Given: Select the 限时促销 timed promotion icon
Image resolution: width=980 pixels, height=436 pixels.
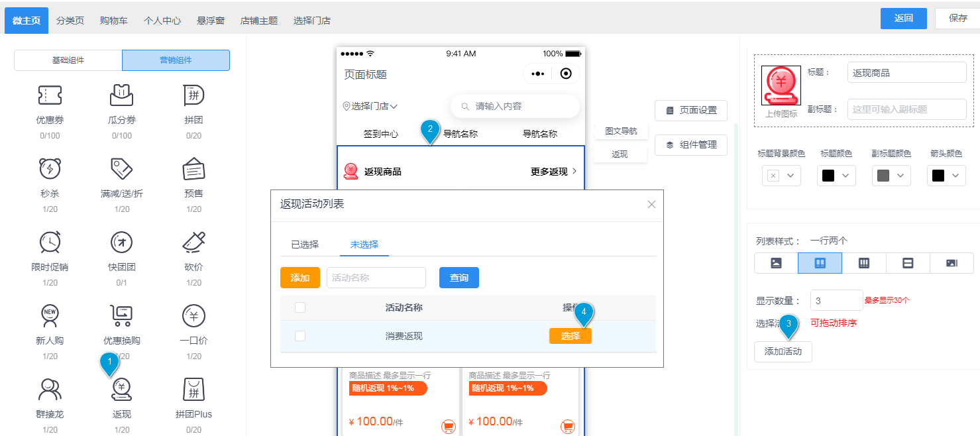Looking at the screenshot, I should pos(50,243).
